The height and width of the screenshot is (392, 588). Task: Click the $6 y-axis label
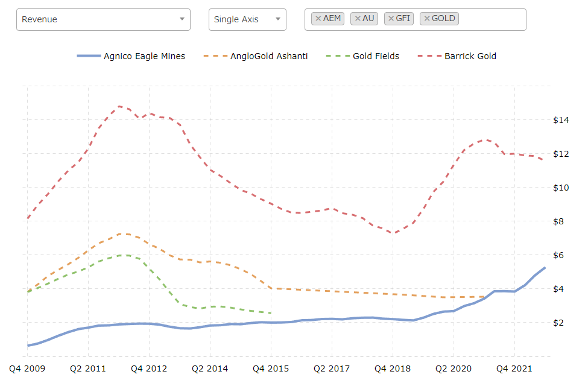[x=558, y=255]
